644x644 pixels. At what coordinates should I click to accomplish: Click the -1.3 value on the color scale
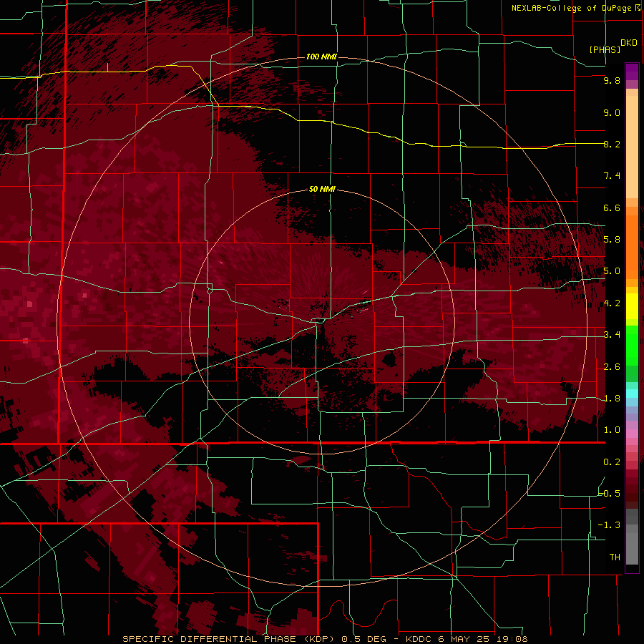coord(610,525)
